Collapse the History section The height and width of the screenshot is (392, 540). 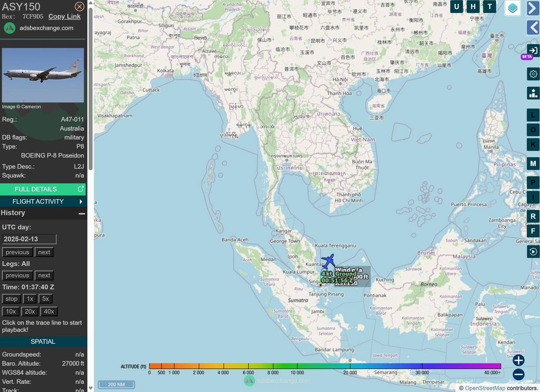pyautogui.click(x=81, y=213)
